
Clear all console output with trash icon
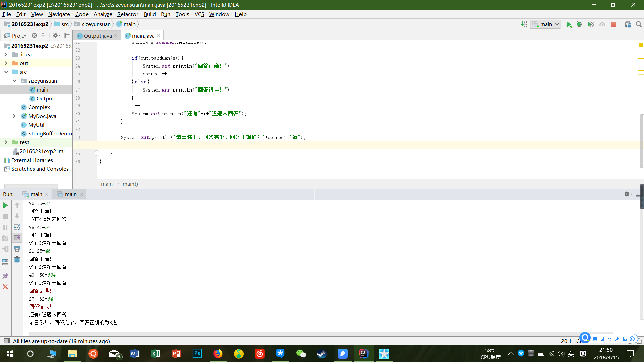pos(17,259)
